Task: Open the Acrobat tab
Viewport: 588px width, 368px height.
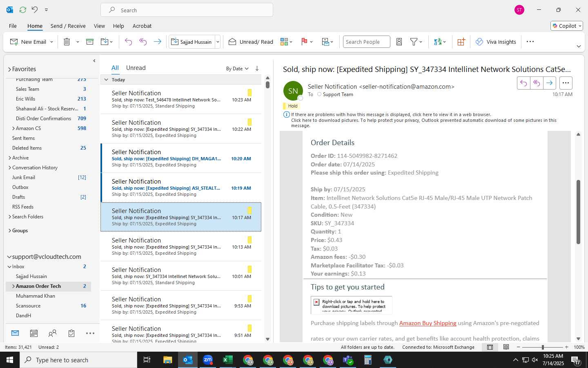Action: 142,26
